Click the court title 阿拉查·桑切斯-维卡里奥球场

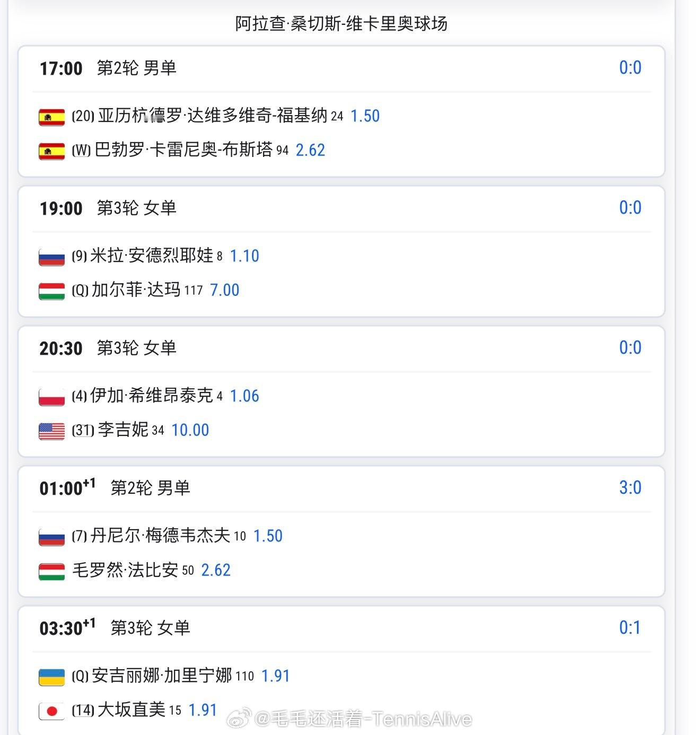click(x=342, y=24)
